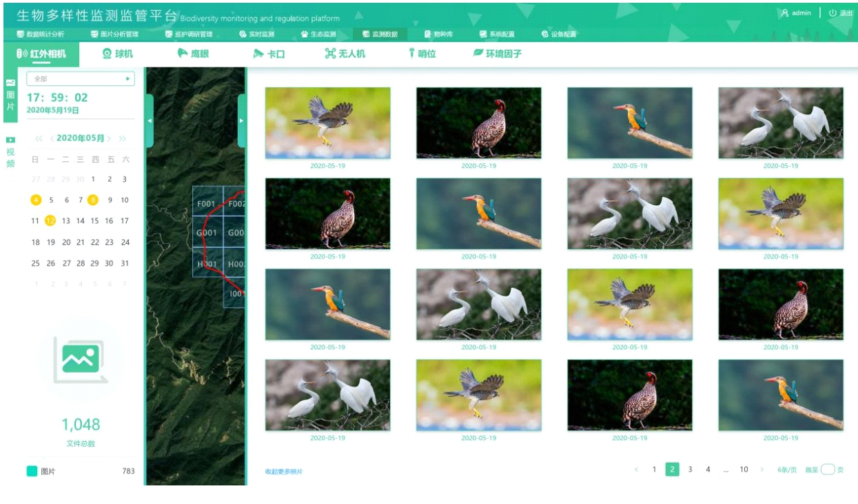Viewport: 858px width, 504px height.
Task: Switch to the 卡口 checkpoint camera tab
Action: point(269,54)
